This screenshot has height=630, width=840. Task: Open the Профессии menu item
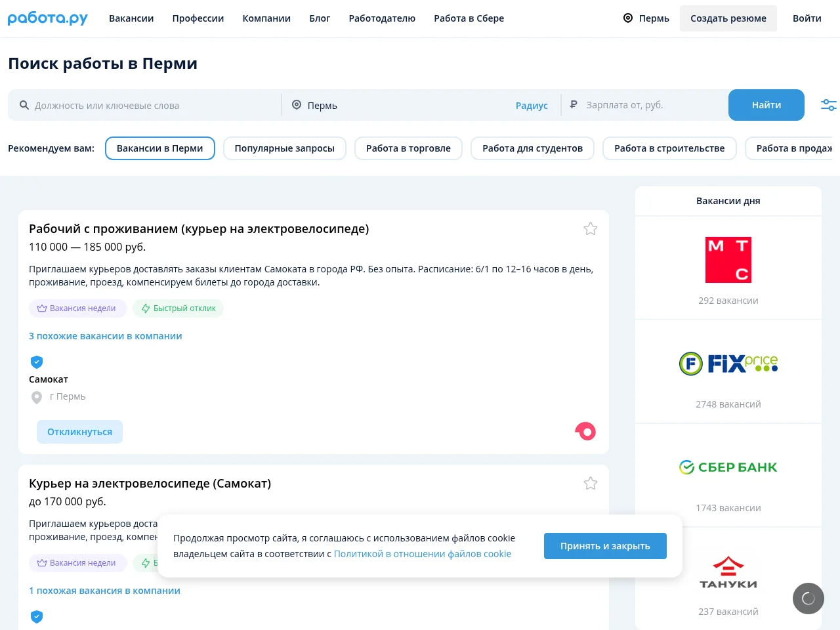point(198,18)
